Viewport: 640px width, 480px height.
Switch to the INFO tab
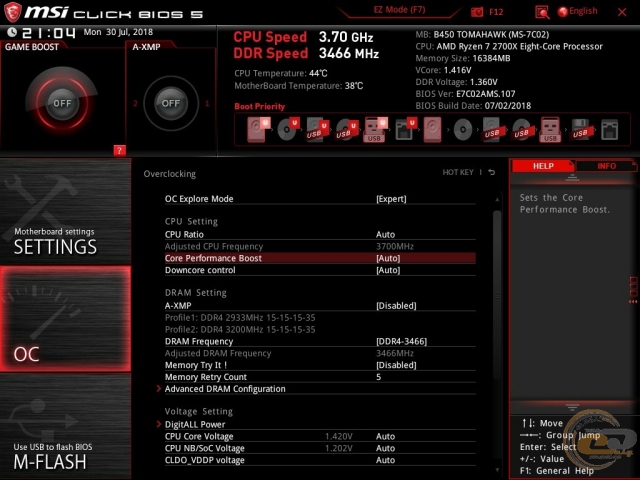point(606,166)
